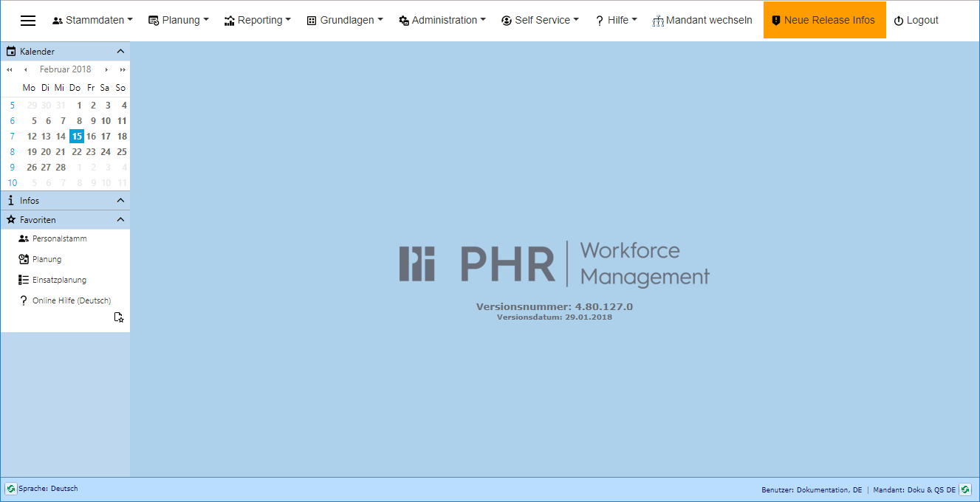Click the Logout button
Screen dimensions: 980x502
[916, 21]
